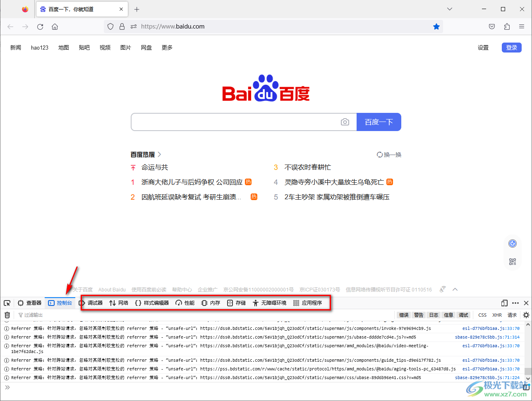Click the tracking protection shield icon

click(110, 26)
